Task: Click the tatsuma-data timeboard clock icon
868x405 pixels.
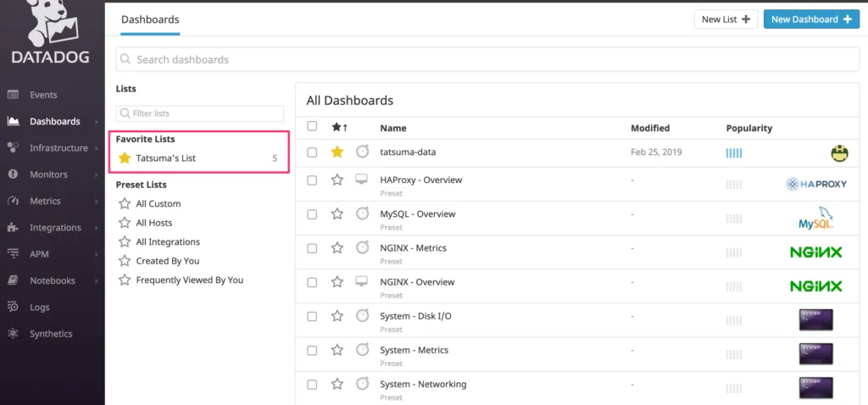Action: [x=362, y=151]
